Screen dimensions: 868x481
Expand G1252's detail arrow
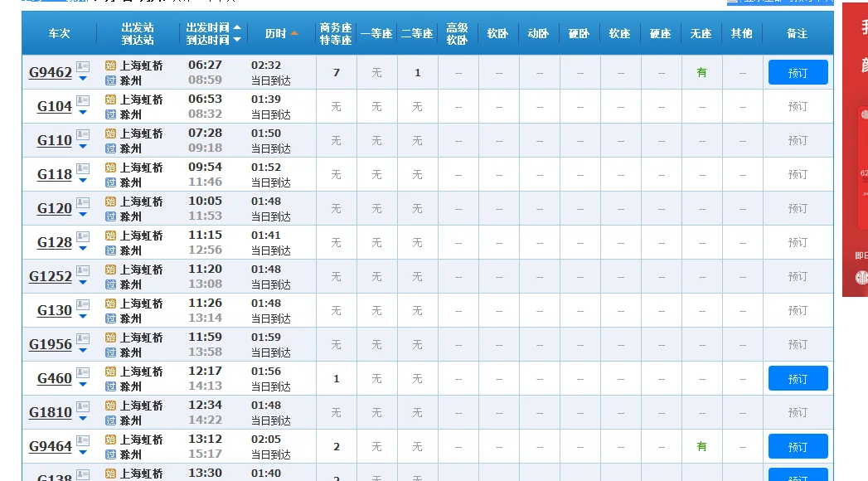coord(82,284)
